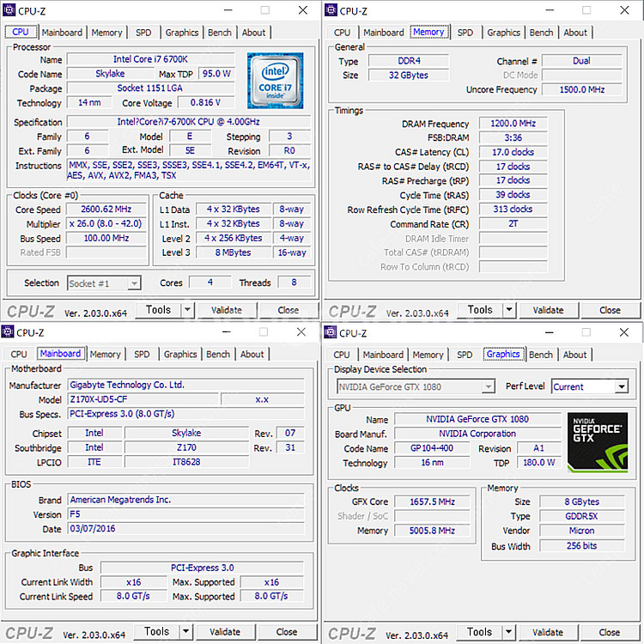Click CPU-Z app icon in Graphics window title bar
The image size is (644, 644).
pos(330,331)
